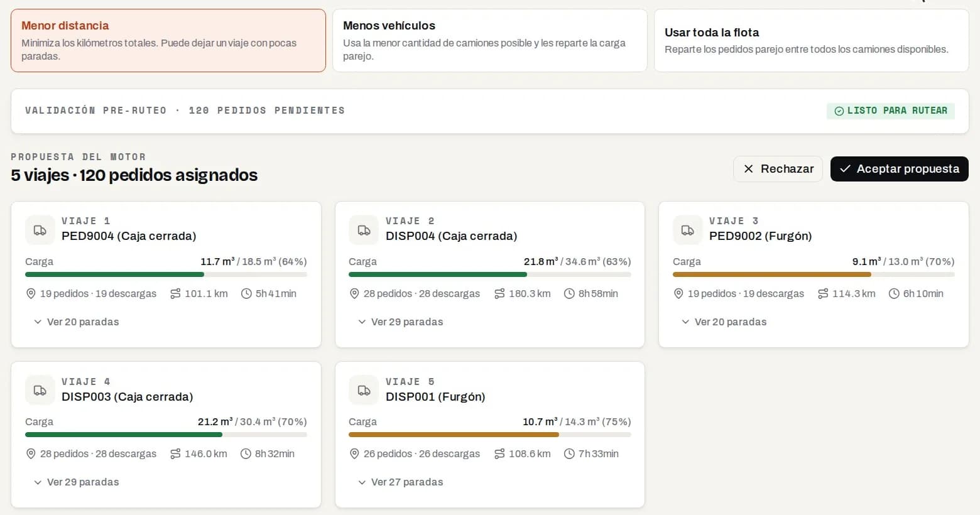The image size is (980, 515).
Task: Click the Validación pre-ruteo pending orders header
Action: [185, 111]
